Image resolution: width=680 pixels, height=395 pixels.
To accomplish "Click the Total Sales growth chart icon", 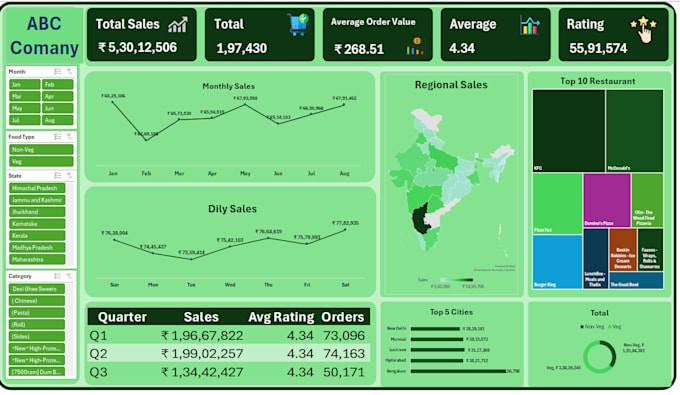I will pos(178,25).
